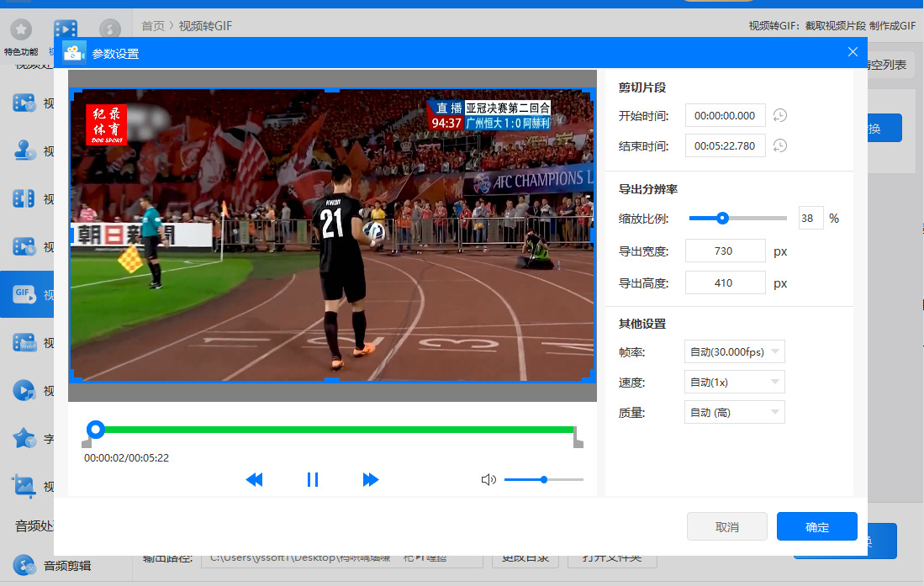This screenshot has height=586, width=924.
Task: Click the rewind playback icon
Action: coord(254,479)
